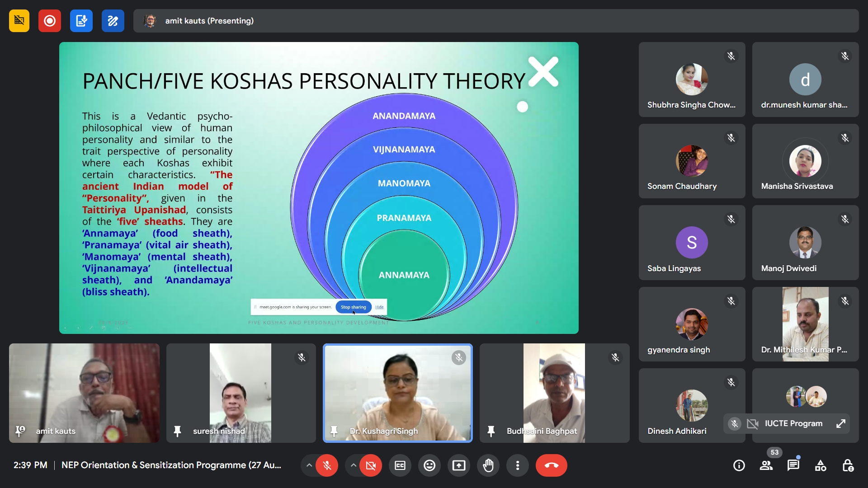868x488 pixels.
Task: Show the participants people list
Action: coord(766,465)
